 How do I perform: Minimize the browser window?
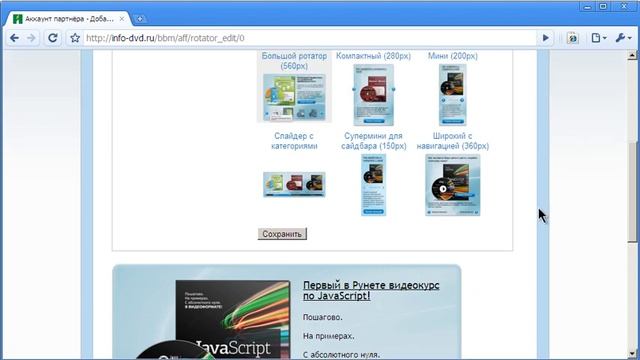tap(587, 7)
